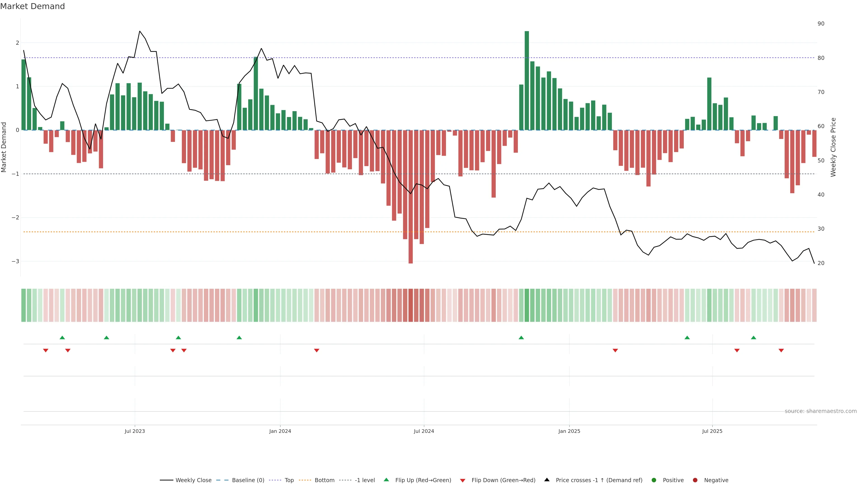868x488 pixels.
Task: Toggle Baseline (0) legend entry
Action: click(x=248, y=480)
